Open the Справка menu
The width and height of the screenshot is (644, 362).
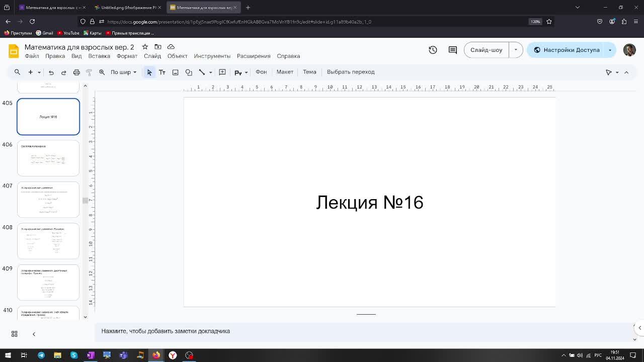288,56
